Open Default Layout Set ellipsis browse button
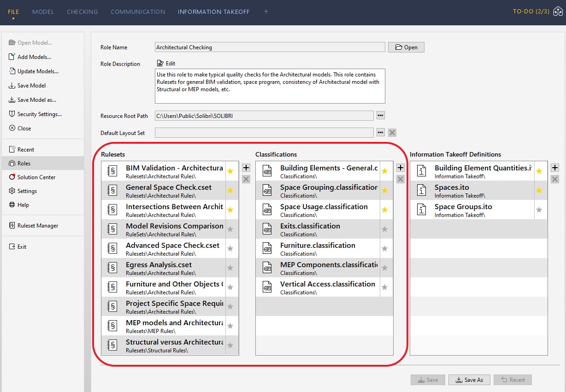The width and height of the screenshot is (566, 392). coord(380,133)
